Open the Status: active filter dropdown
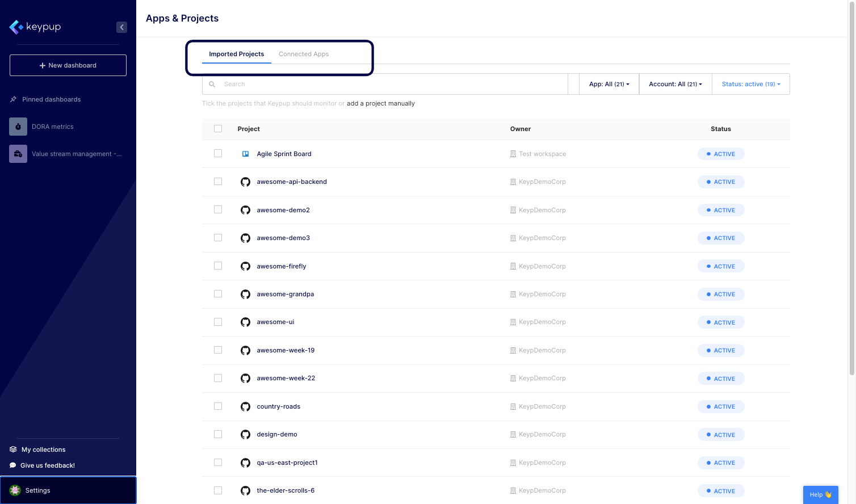 tap(750, 83)
